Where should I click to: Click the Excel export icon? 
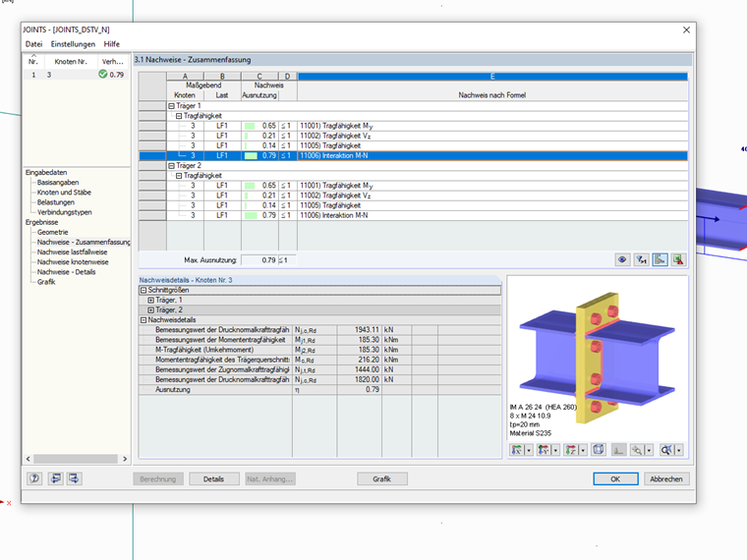(678, 260)
